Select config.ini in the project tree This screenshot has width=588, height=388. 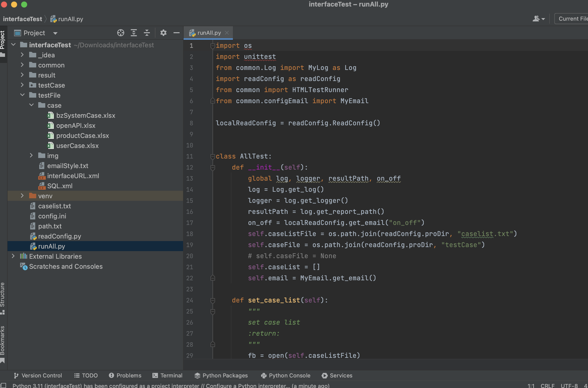[95, 216]
